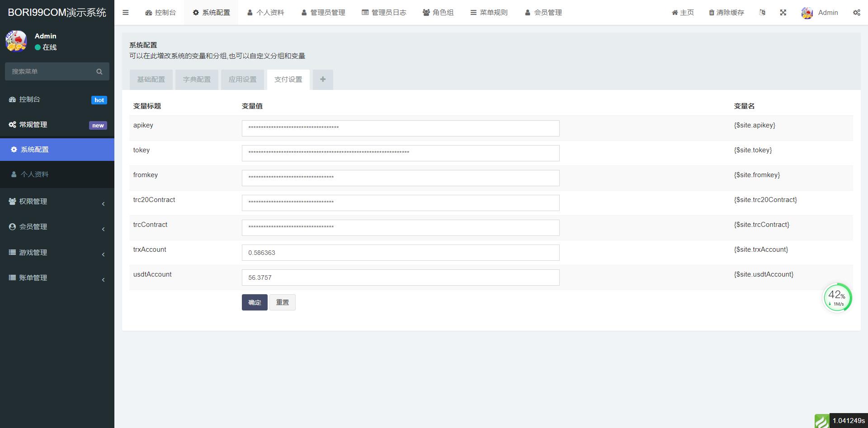Image resolution: width=868 pixels, height=428 pixels.
Task: Open the 管理员日志 top tab
Action: coord(384,13)
